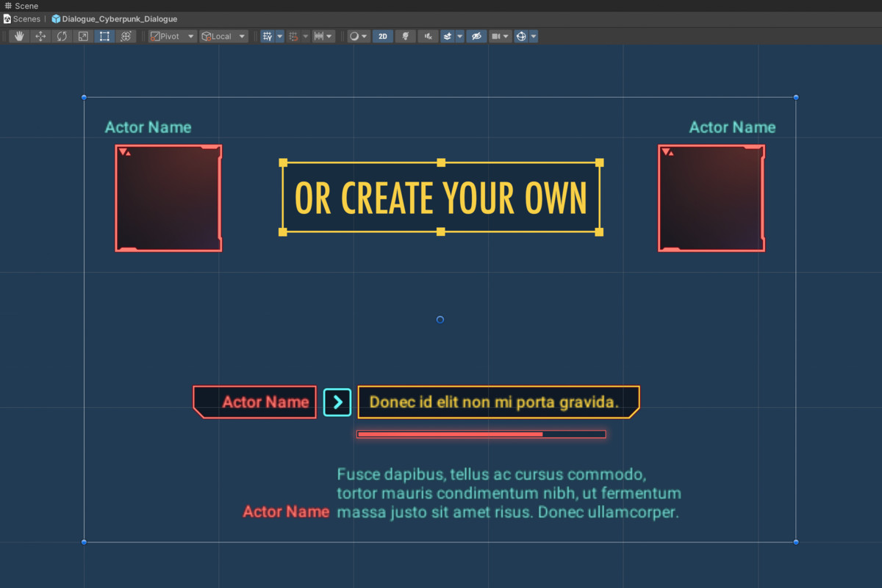The height and width of the screenshot is (588, 882).
Task: Toggle scene view lighting
Action: [405, 35]
